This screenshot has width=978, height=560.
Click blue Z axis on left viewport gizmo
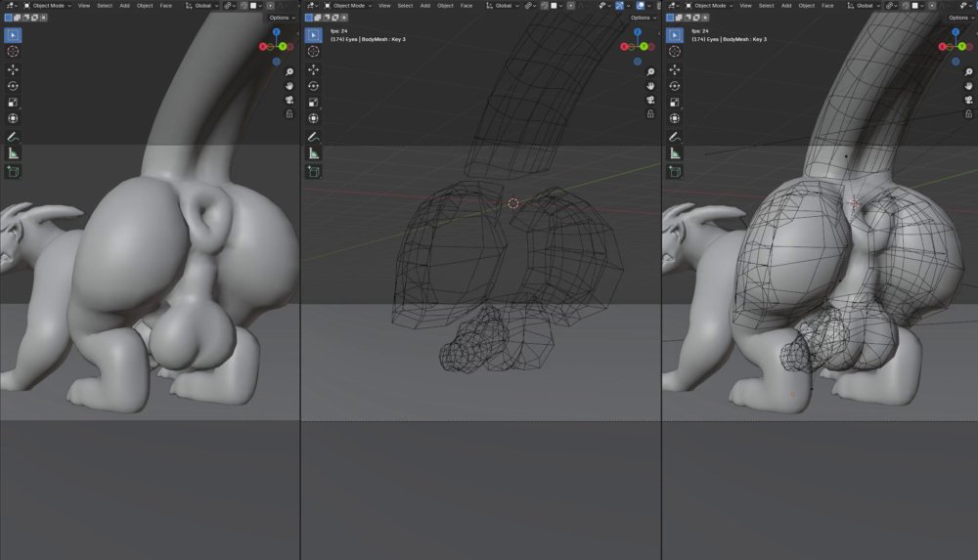[x=277, y=32]
